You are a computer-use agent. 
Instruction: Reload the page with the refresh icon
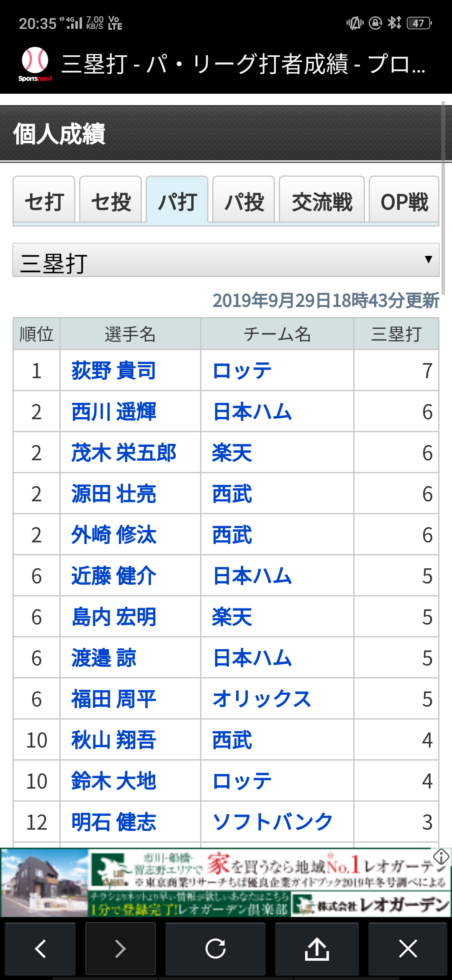click(216, 949)
